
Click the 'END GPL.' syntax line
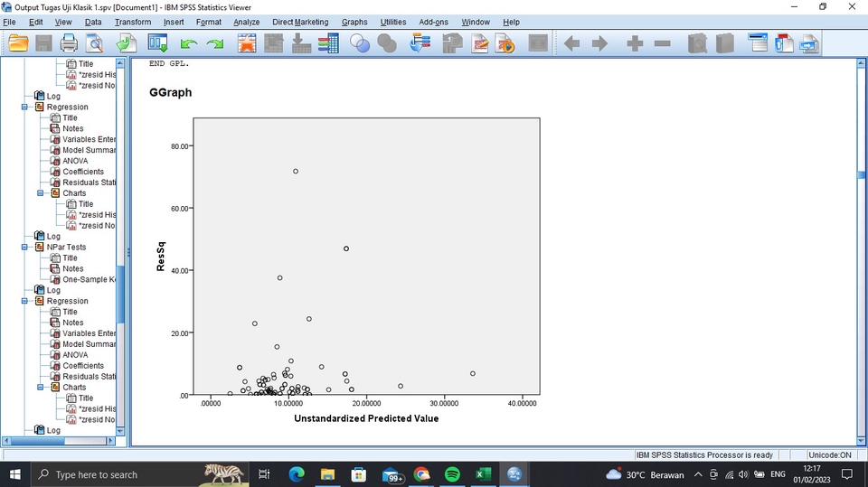[x=169, y=63]
